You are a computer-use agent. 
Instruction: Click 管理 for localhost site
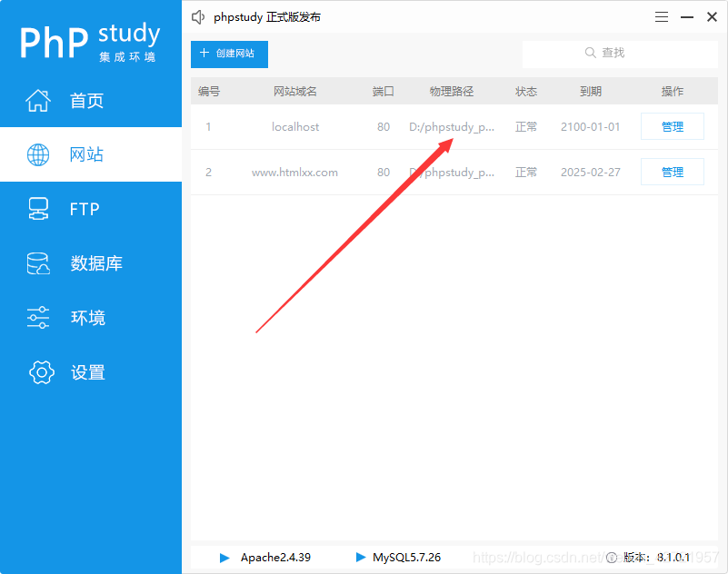point(673,126)
